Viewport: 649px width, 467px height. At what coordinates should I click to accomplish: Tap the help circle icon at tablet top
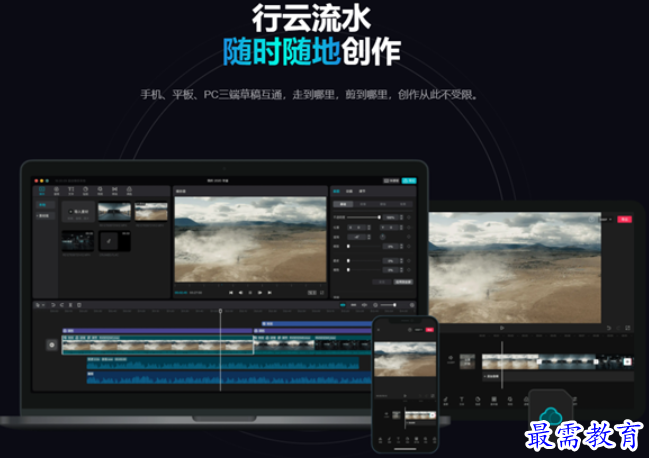pos(591,219)
